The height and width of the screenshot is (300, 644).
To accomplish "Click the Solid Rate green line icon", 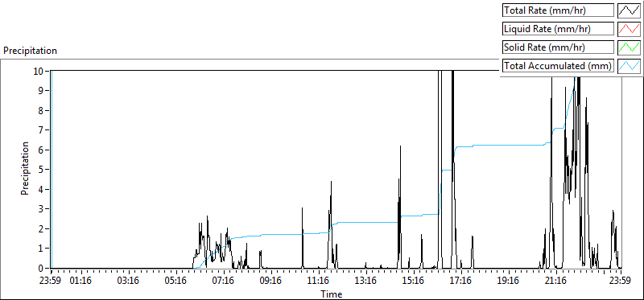I will click(x=630, y=47).
